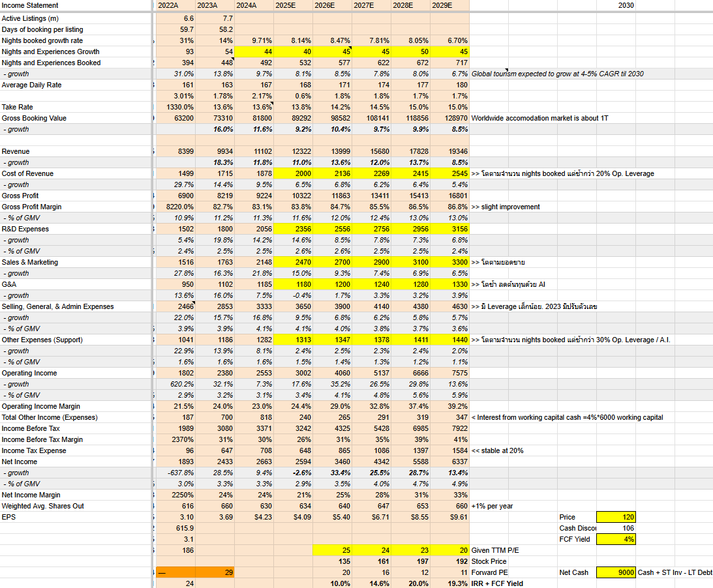The height and width of the screenshot is (588, 713).
Task: Select the '<< stable at 20%' note
Action: pos(498,450)
